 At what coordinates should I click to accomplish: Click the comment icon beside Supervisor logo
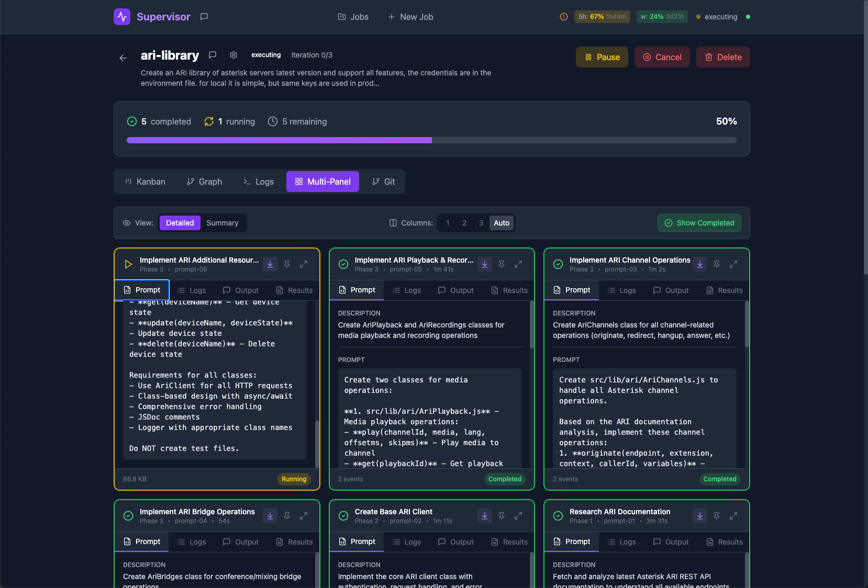[204, 17]
